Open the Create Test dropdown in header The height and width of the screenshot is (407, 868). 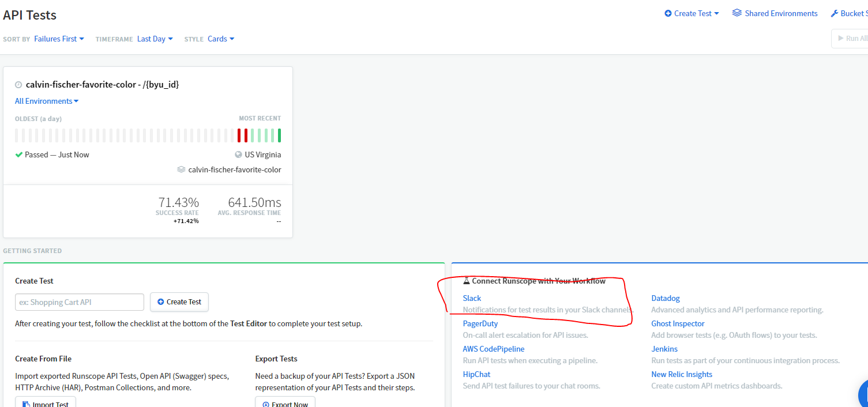(x=692, y=13)
